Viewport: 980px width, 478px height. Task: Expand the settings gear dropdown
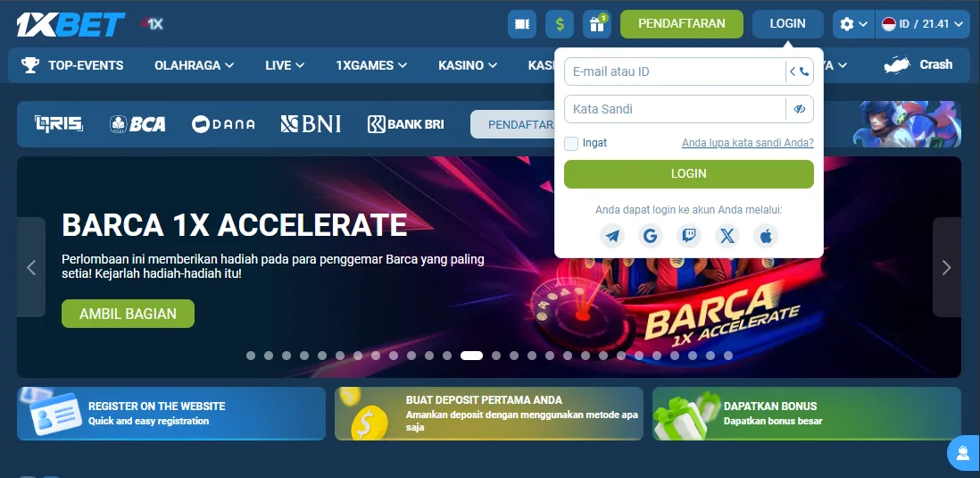(853, 24)
